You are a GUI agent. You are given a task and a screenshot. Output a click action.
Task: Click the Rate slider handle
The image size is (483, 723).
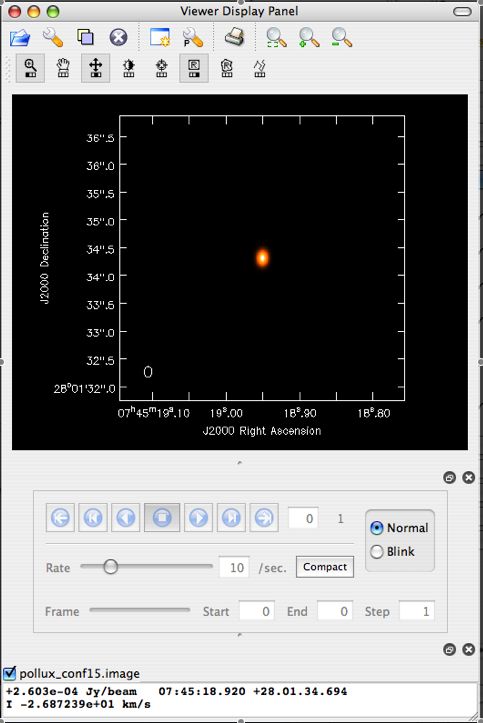point(111,567)
